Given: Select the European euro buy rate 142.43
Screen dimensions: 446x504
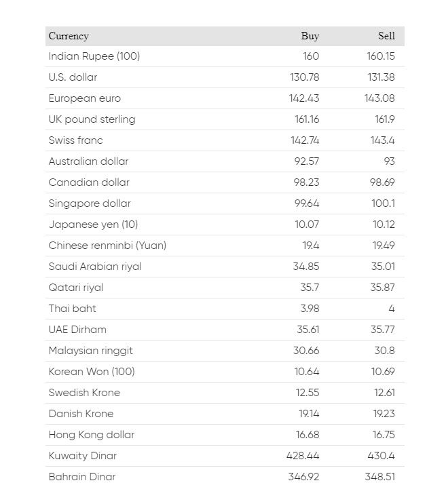Looking at the screenshot, I should point(304,98).
